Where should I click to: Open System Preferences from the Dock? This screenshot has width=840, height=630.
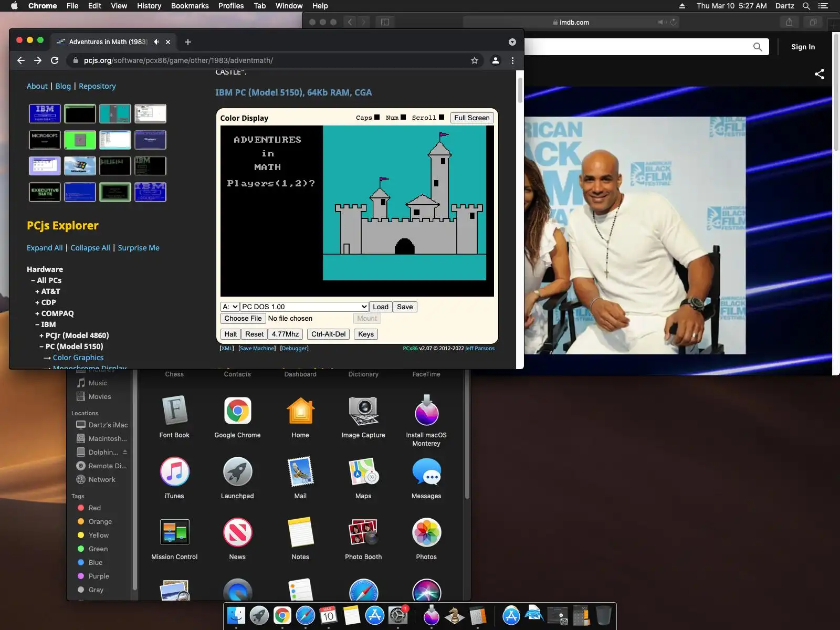point(398,615)
